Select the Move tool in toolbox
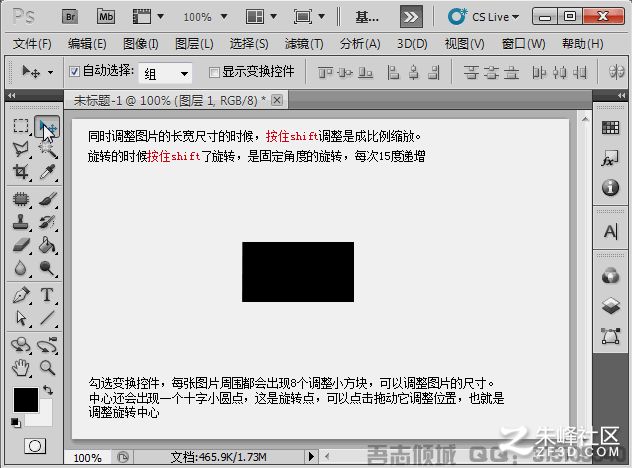Viewport: 632px width, 468px height. click(47, 127)
